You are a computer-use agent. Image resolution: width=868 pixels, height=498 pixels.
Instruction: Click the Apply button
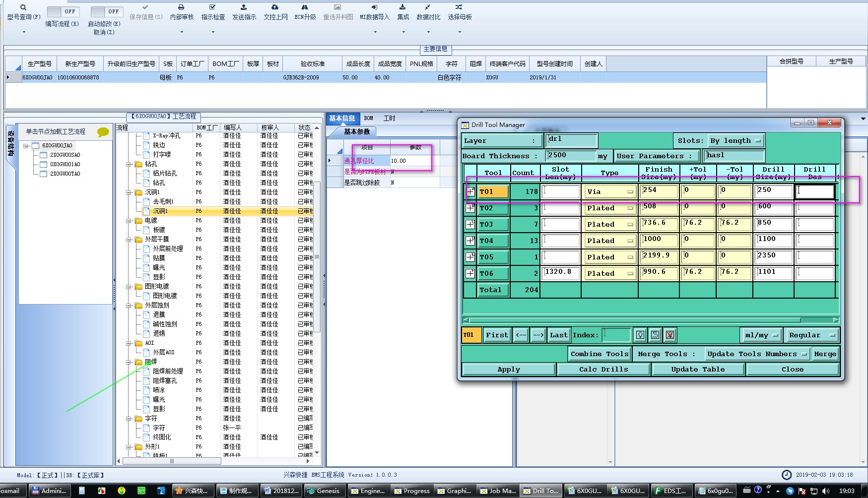pyautogui.click(x=509, y=370)
